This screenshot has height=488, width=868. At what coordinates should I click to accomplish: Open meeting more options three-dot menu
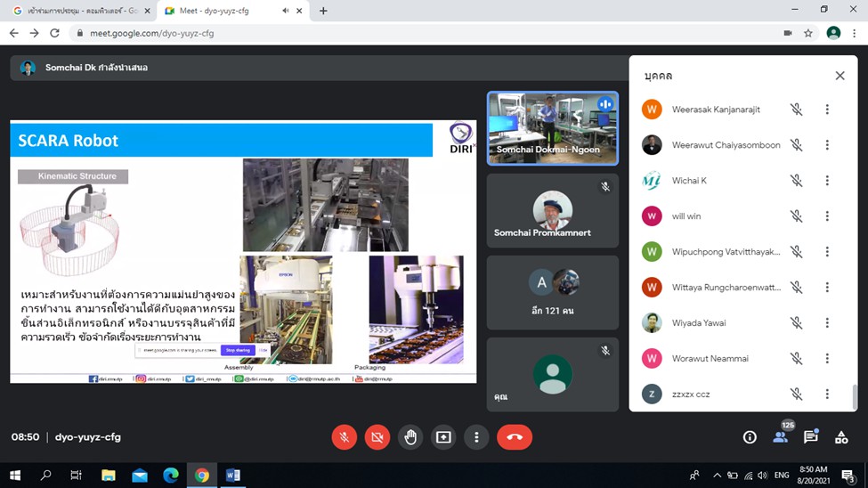tap(477, 437)
